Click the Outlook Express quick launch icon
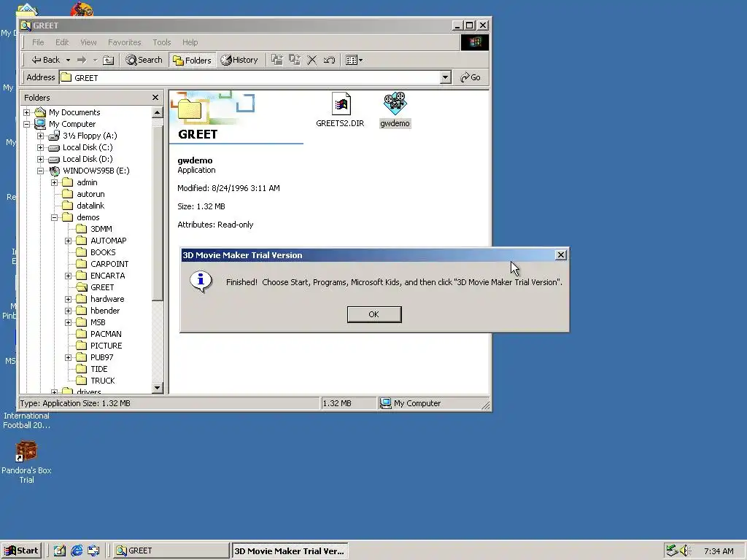Screen dimensions: 747x560 click(94, 551)
